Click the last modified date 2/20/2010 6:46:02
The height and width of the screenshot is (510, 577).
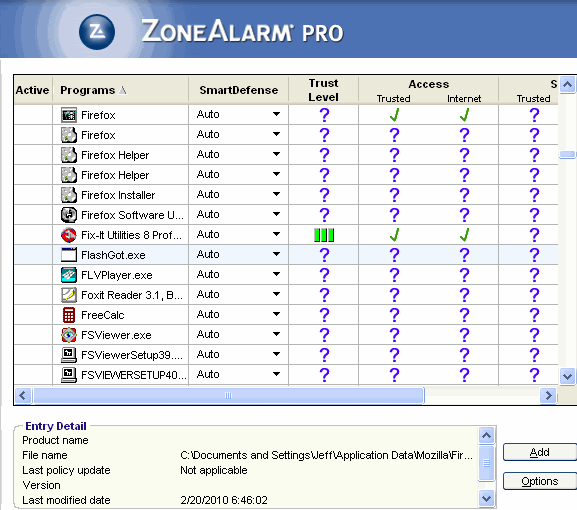click(224, 500)
